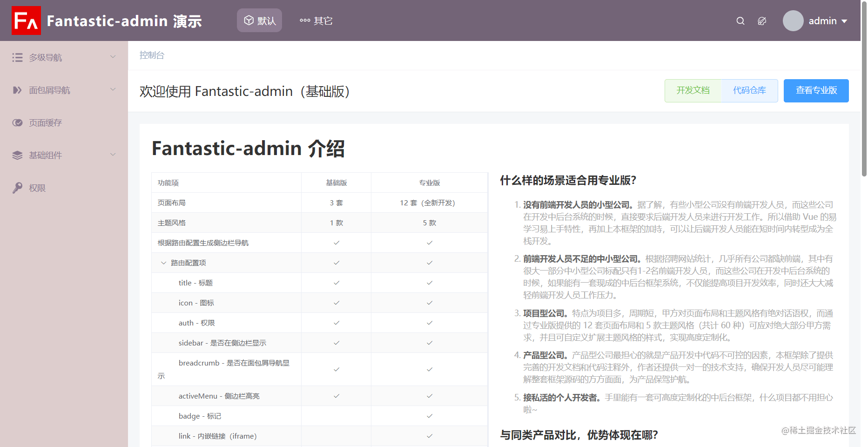Click the '12 套 (全新开发)' cell
Screen dimensions: 868x447
tap(430, 203)
